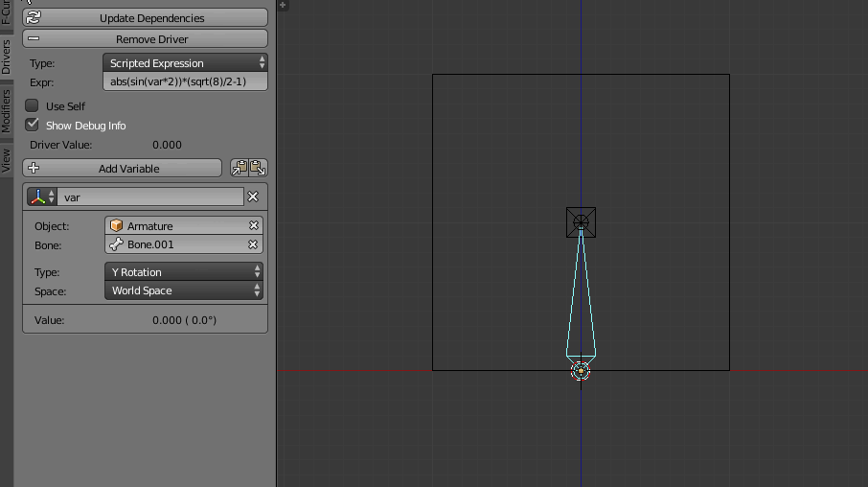
Task: Click the Update Dependencies button
Action: pos(145,17)
